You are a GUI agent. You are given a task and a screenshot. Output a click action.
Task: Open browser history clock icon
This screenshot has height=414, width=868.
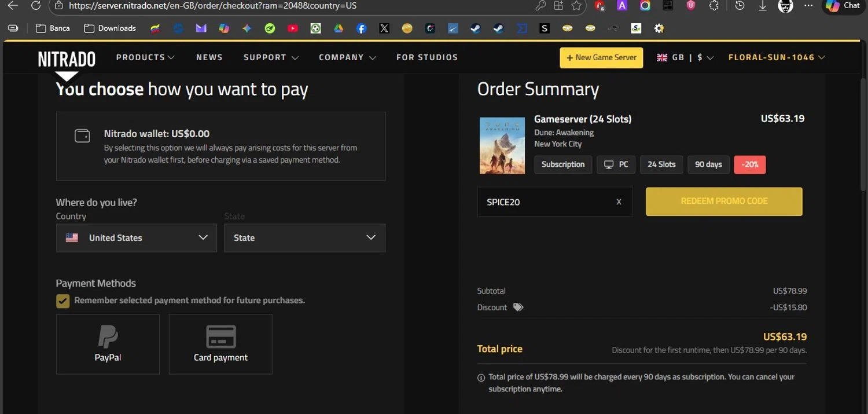pos(740,6)
